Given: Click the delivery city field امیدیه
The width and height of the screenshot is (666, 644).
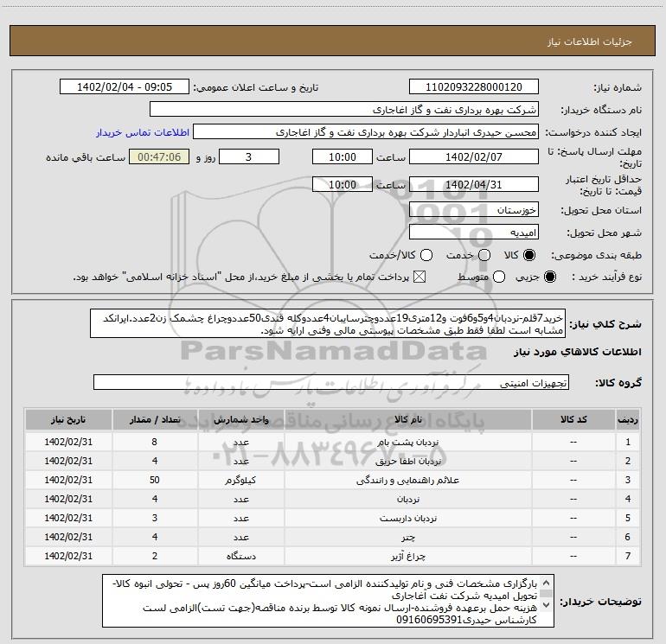Looking at the screenshot, I should (474, 233).
